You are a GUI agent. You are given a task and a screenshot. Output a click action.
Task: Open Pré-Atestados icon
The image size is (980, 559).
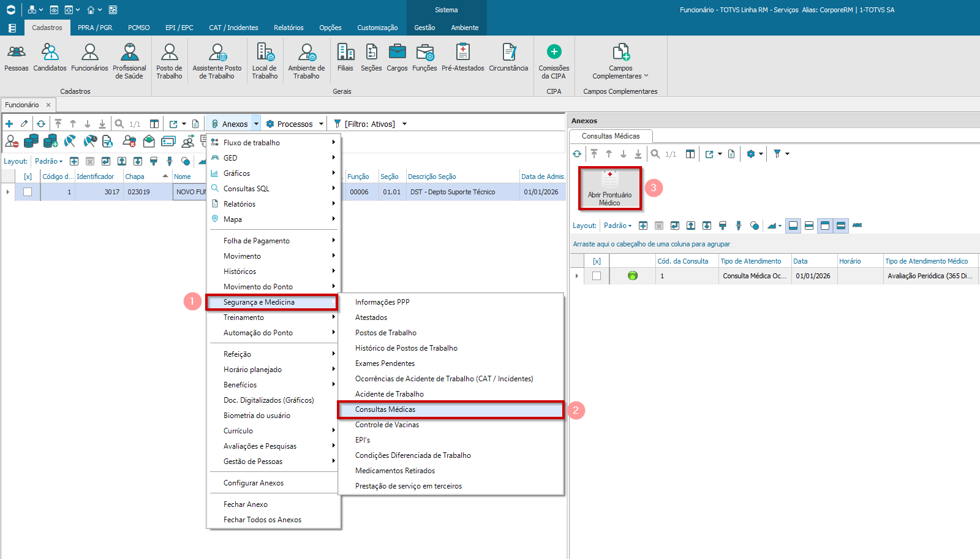point(463,58)
